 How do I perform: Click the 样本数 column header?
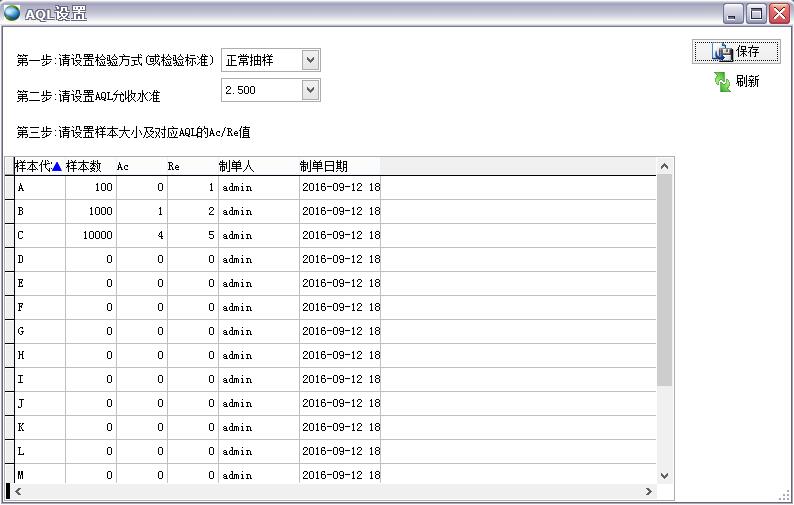pyautogui.click(x=84, y=167)
